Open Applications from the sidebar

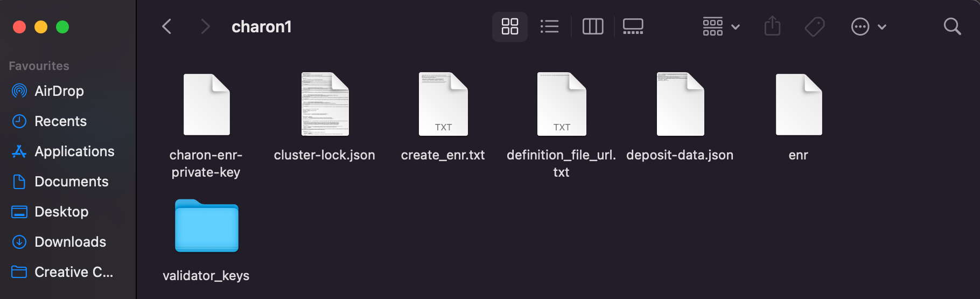click(x=74, y=151)
